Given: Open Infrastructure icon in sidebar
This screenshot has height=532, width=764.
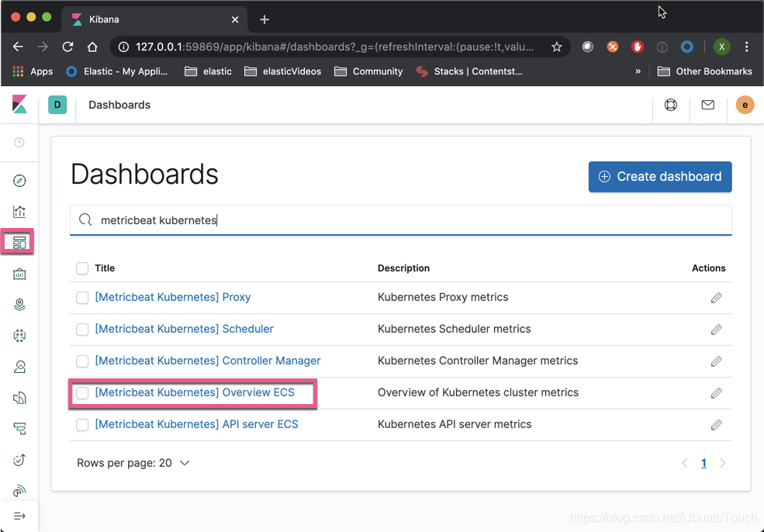Looking at the screenshot, I should [19, 366].
